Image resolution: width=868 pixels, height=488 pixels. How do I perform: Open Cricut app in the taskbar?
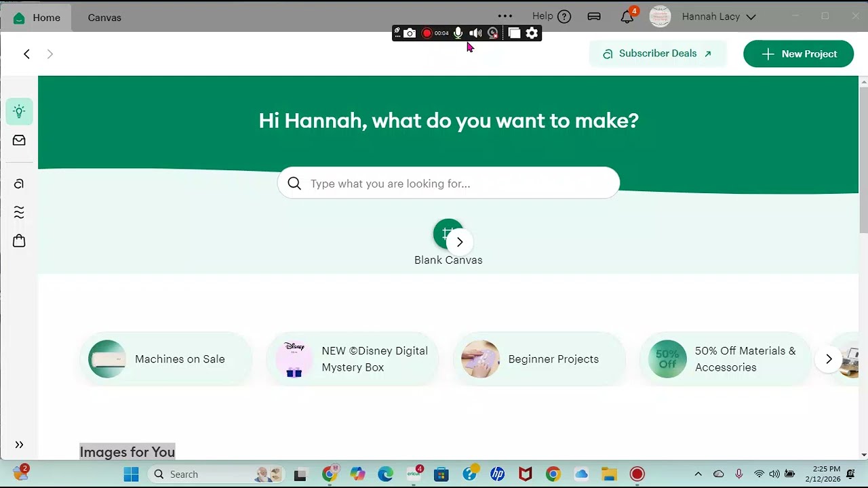(414, 474)
